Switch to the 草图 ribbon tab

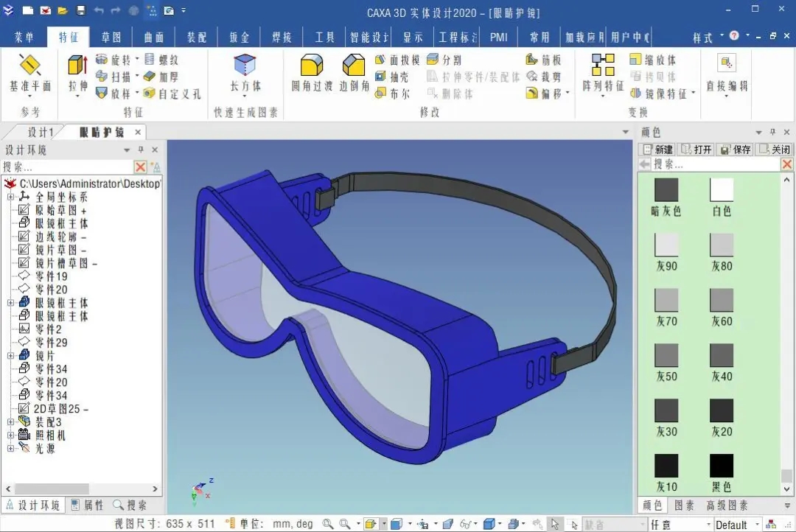click(x=111, y=36)
